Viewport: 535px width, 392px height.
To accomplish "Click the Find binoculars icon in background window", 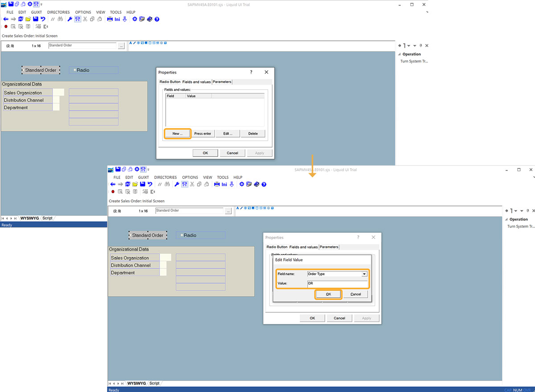I will point(60,19).
